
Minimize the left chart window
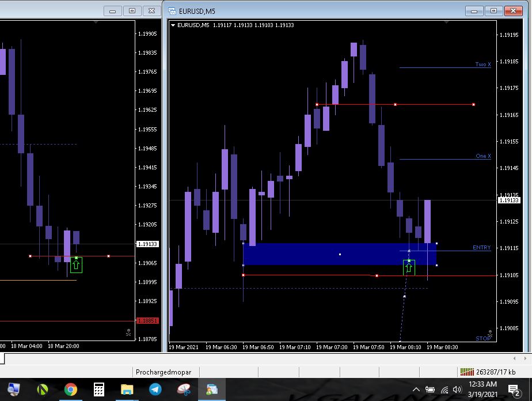[x=112, y=11]
